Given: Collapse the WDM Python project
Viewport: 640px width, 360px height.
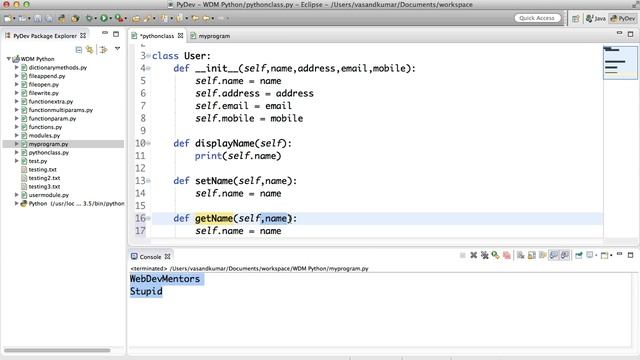Looking at the screenshot, I should tap(9, 59).
